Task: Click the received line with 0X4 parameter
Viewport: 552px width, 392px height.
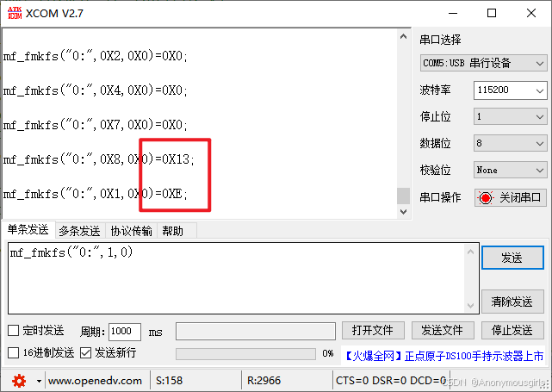Action: (x=96, y=90)
